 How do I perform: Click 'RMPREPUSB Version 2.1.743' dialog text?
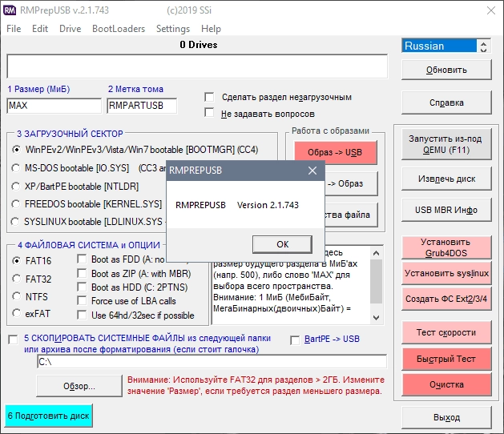237,205
